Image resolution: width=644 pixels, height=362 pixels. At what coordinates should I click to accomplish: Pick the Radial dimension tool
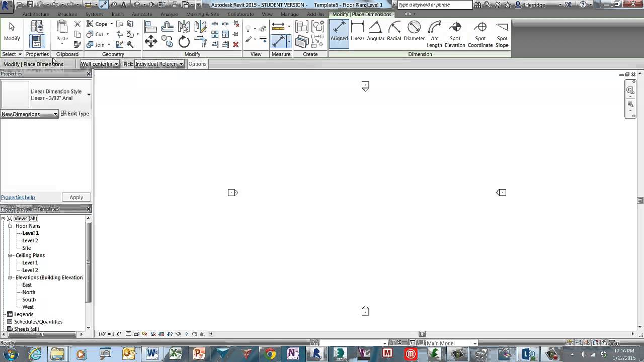tap(394, 31)
